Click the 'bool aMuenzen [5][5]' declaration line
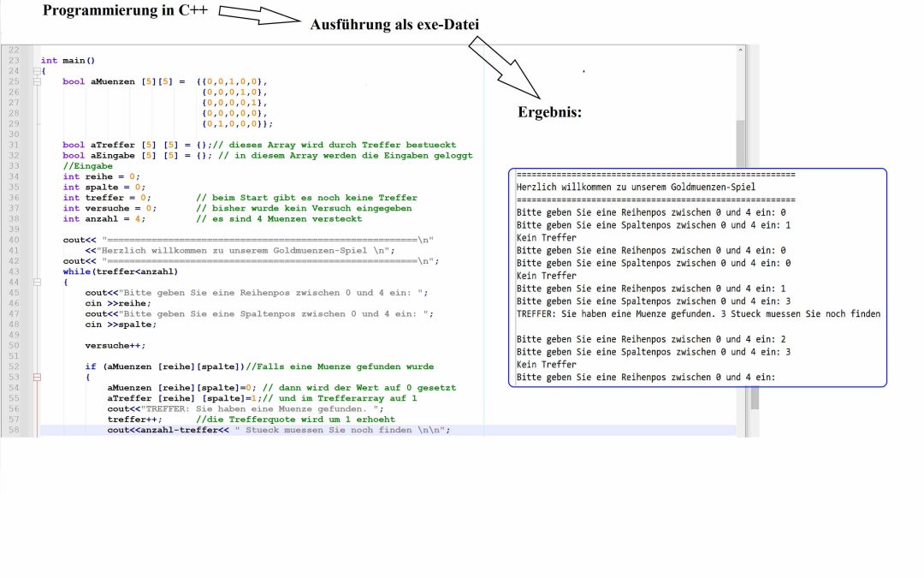This screenshot has width=924, height=578. pyautogui.click(x=165, y=81)
